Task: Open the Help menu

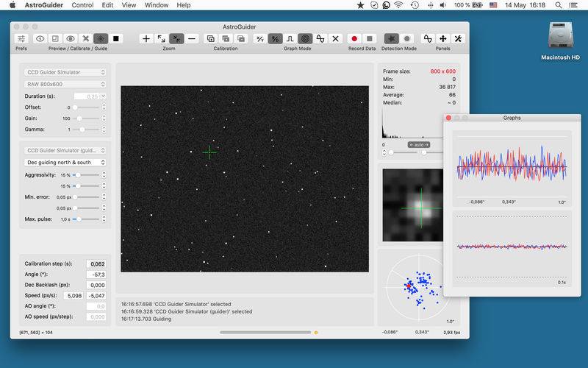Action: pos(183,5)
